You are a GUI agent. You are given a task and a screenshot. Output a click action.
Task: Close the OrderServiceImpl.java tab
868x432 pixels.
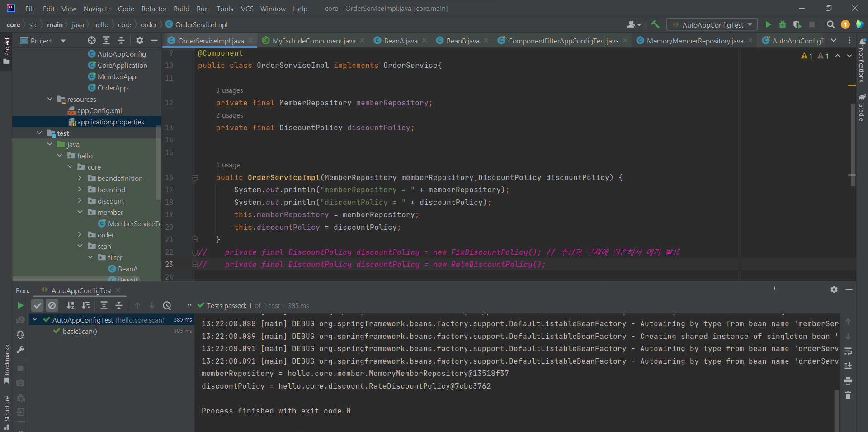(250, 41)
